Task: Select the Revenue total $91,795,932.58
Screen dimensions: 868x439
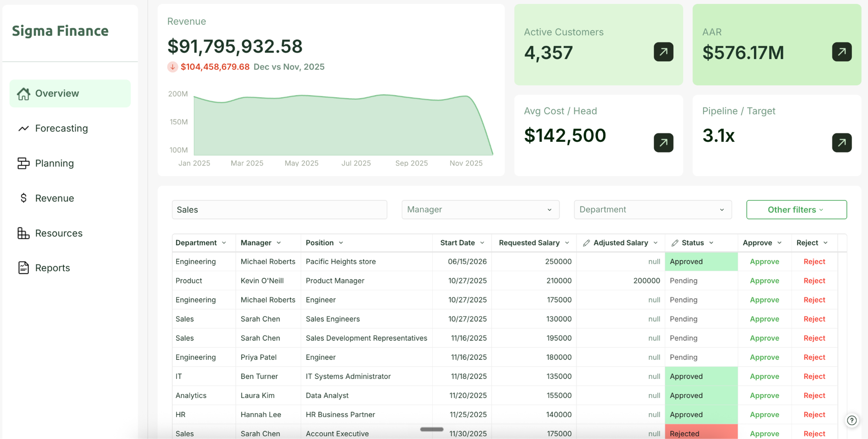Action: (235, 46)
